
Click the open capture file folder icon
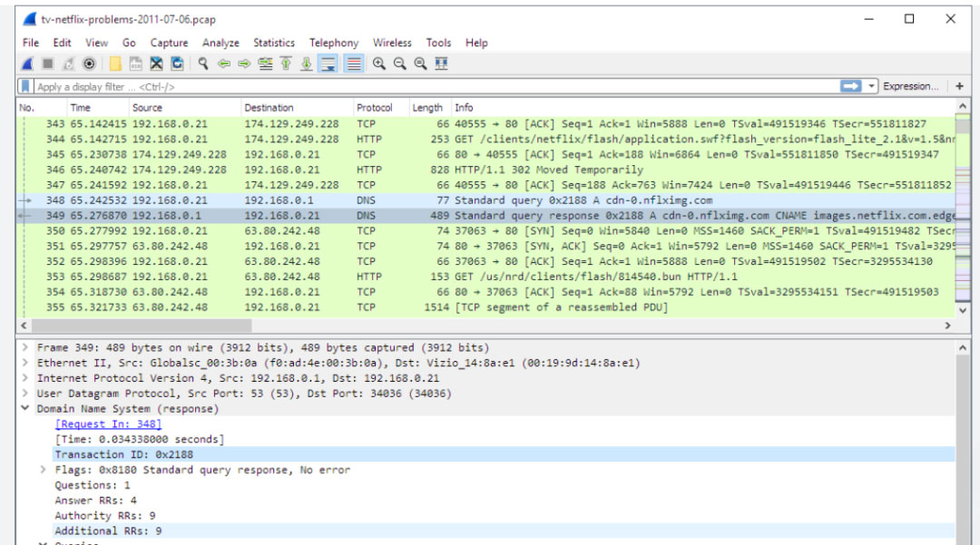click(x=115, y=63)
